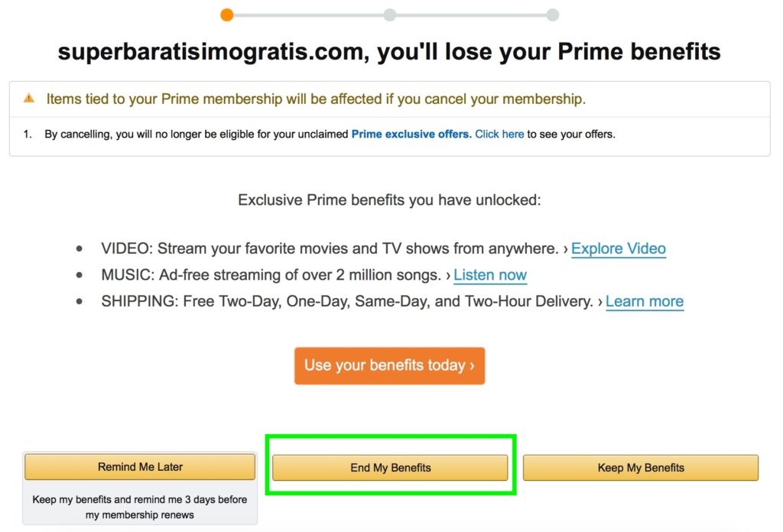Click the 'remind me 3 days before' note
The height and width of the screenshot is (532, 783).
click(x=140, y=507)
